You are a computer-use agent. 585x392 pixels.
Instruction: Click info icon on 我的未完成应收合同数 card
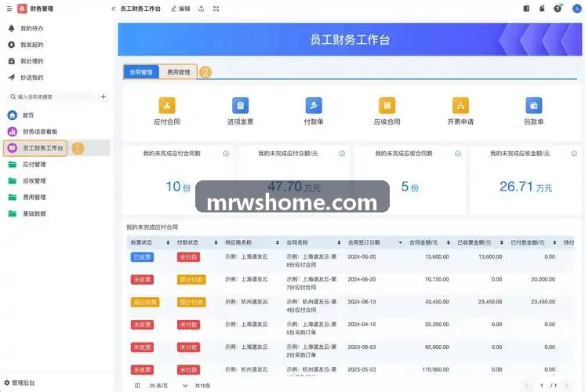458,154
